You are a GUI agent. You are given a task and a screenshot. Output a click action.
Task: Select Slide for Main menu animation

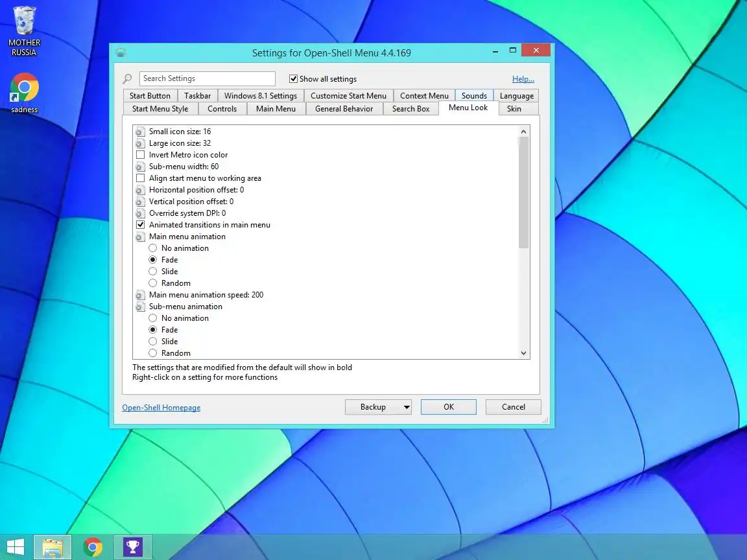pos(152,272)
